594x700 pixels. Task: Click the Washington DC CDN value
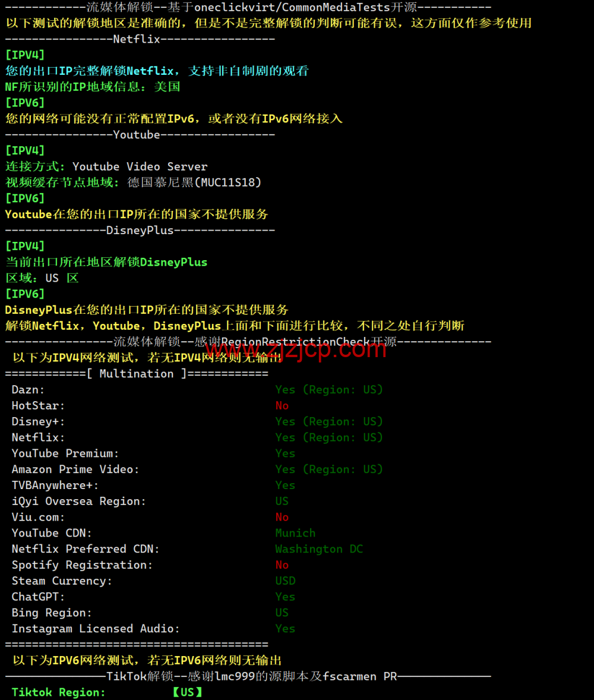coord(319,549)
